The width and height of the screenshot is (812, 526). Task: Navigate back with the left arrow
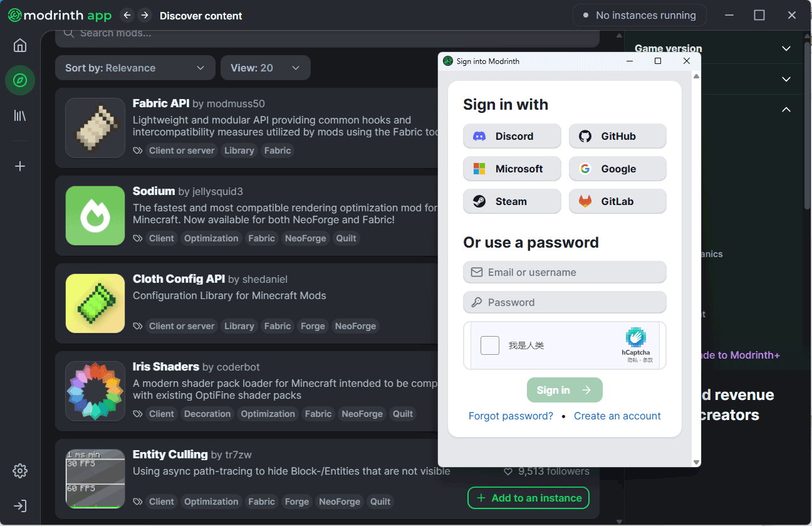[127, 15]
